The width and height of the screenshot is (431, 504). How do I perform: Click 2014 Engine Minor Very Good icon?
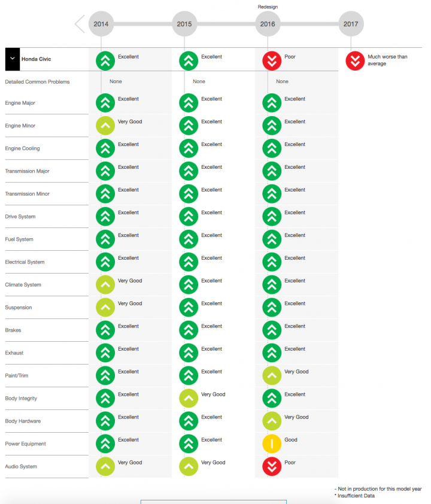point(105,126)
